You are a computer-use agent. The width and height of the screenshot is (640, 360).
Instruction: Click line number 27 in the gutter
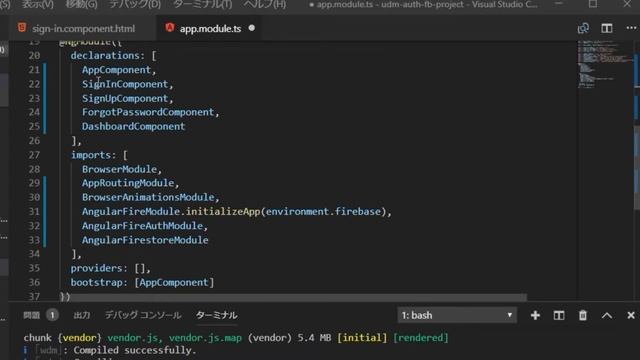34,155
